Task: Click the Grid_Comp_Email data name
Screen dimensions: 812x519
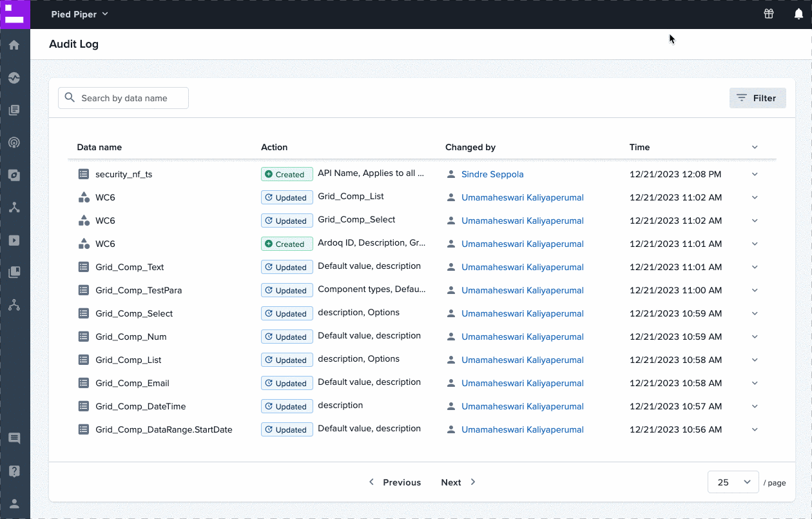Action: 132,383
